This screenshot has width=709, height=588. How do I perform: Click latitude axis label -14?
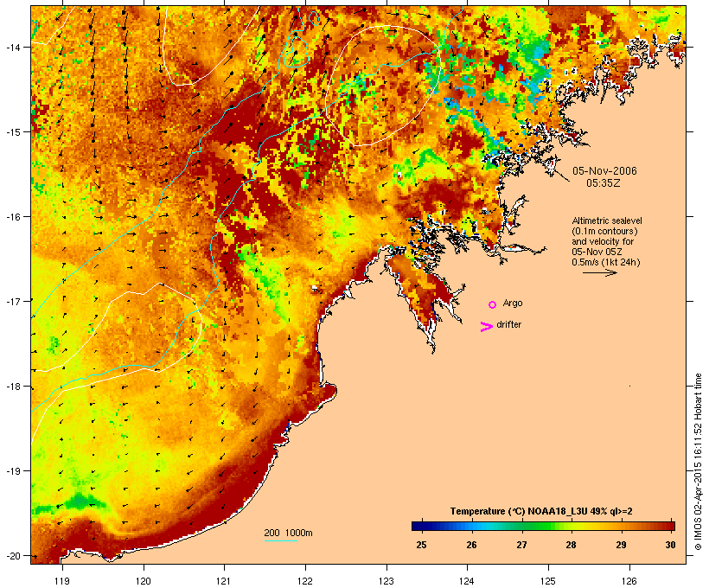pos(13,47)
